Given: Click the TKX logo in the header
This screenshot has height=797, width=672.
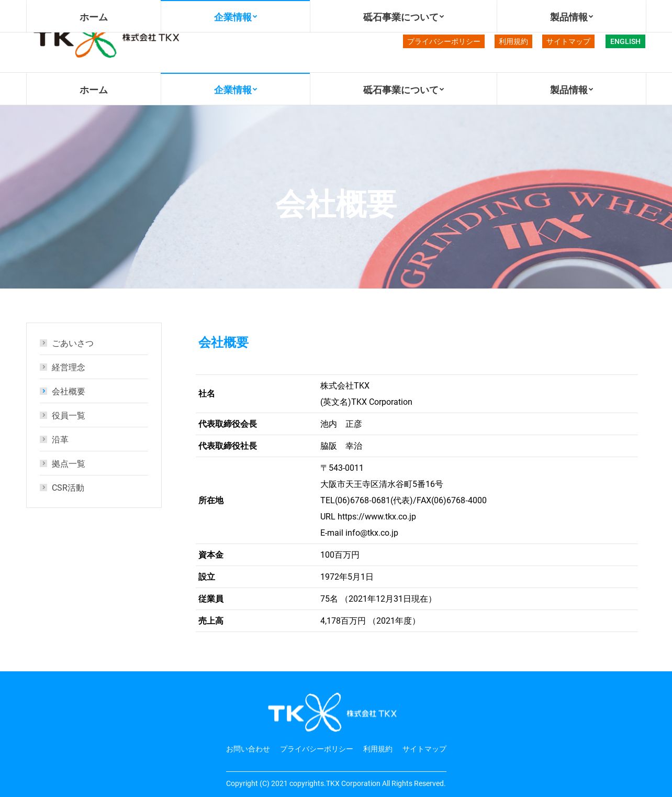Looking at the screenshot, I should 106,45.
